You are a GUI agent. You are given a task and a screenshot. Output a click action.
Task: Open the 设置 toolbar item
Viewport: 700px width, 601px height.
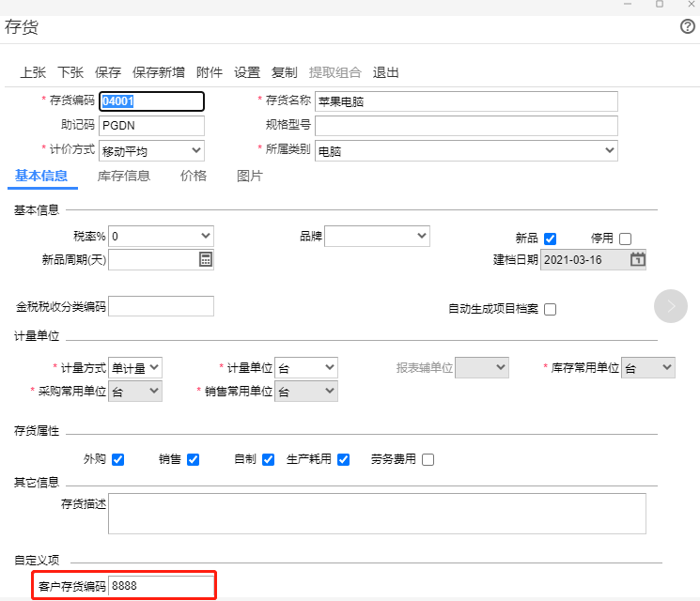click(x=247, y=72)
